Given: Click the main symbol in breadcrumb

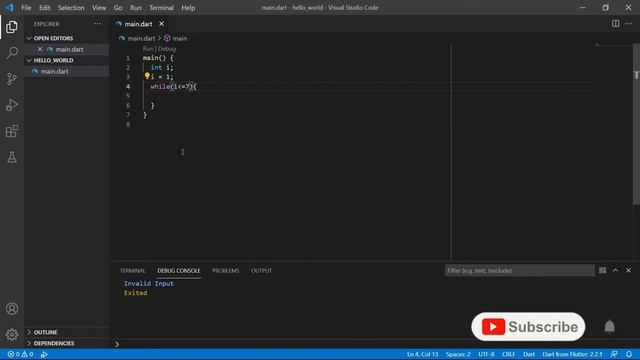Looking at the screenshot, I should point(180,38).
